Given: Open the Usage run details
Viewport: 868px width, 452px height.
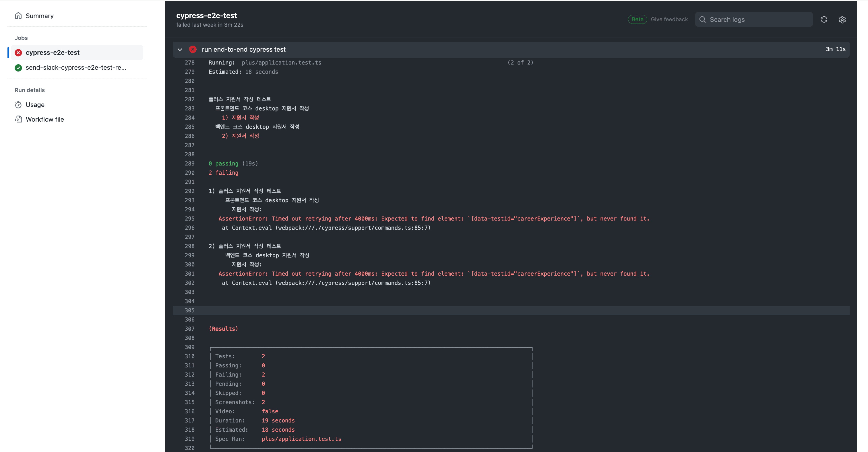Looking at the screenshot, I should pyautogui.click(x=35, y=105).
